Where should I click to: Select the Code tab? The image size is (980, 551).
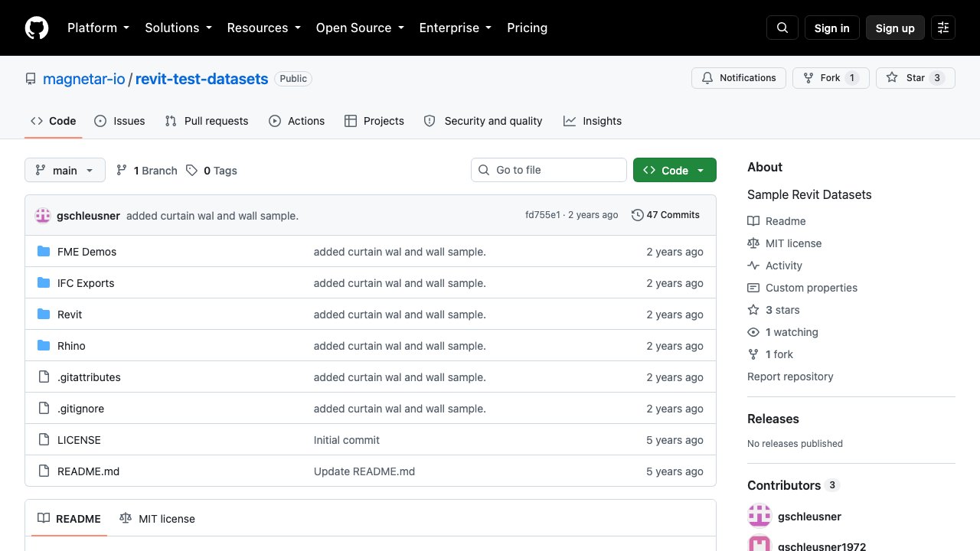[x=54, y=121]
